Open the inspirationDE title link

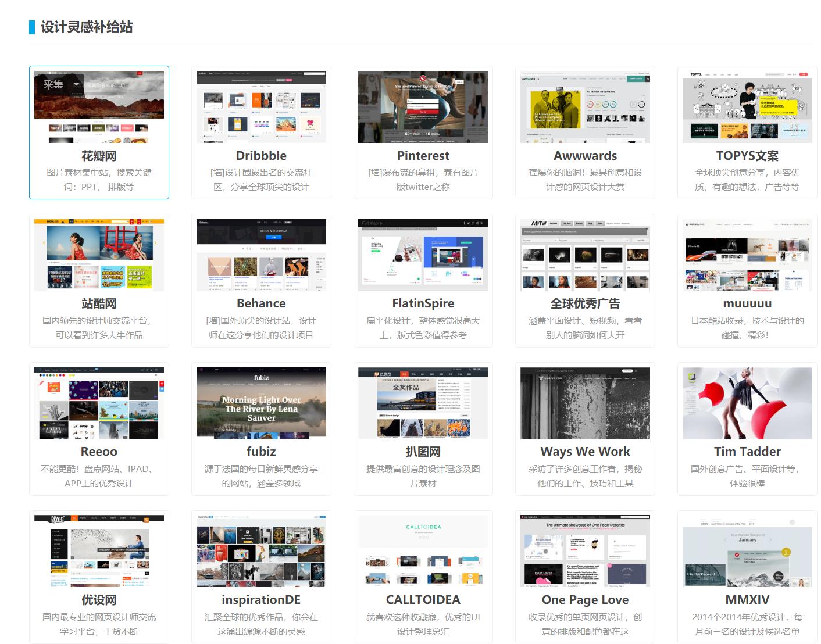click(x=261, y=600)
